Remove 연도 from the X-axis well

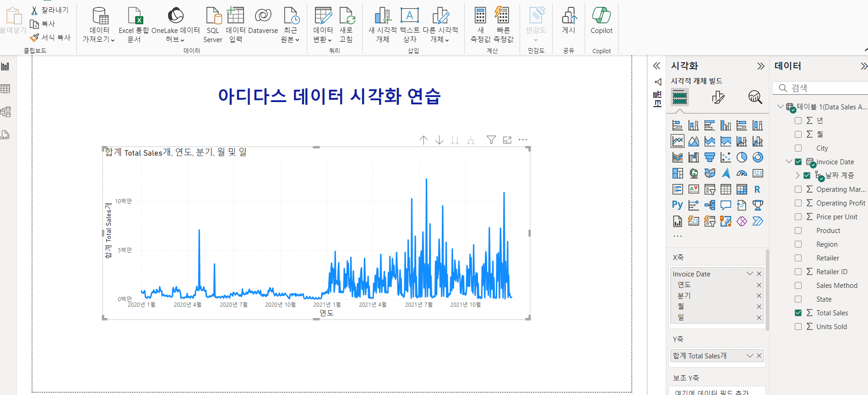[759, 285]
